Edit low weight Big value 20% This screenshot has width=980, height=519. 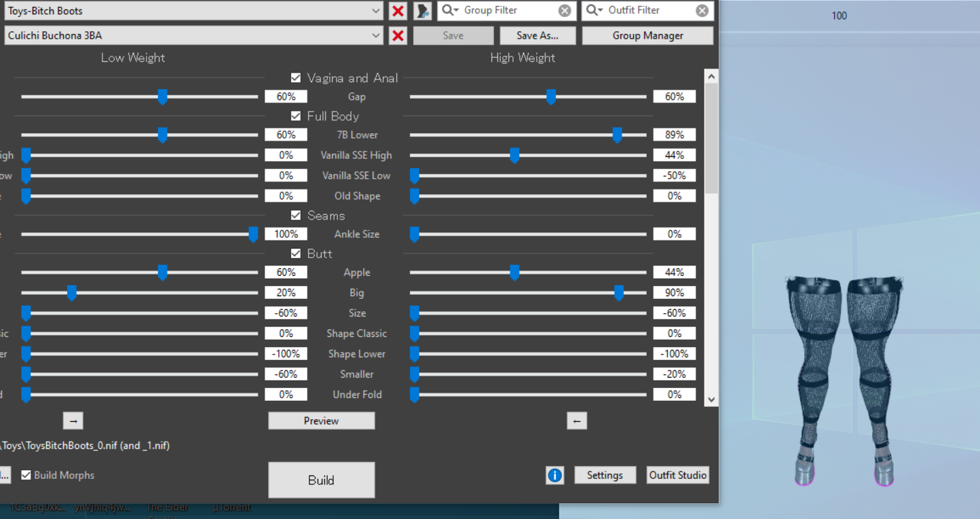click(x=286, y=293)
